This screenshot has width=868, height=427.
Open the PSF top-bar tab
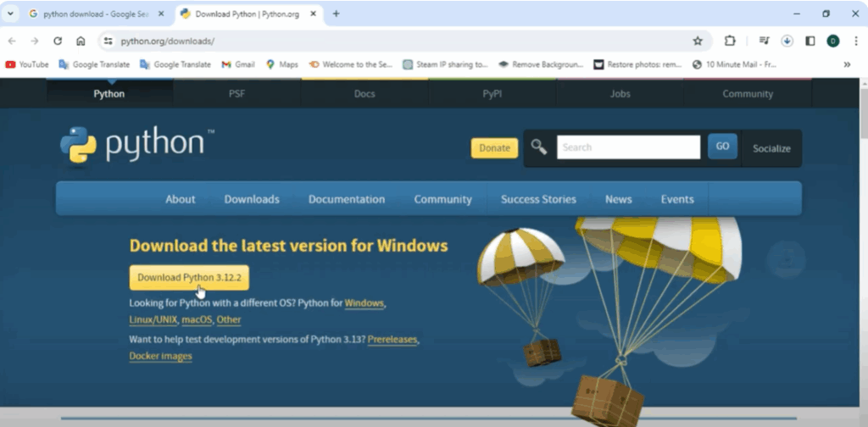click(237, 93)
